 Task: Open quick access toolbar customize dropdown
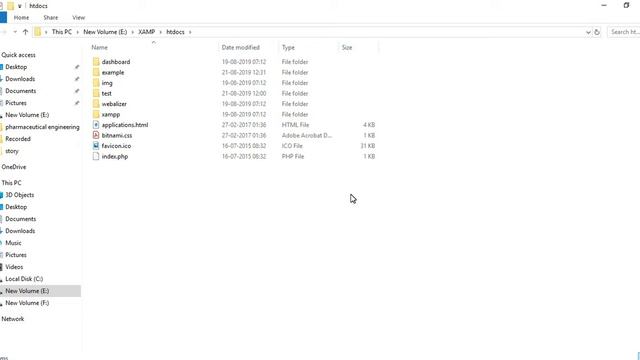tap(19, 6)
